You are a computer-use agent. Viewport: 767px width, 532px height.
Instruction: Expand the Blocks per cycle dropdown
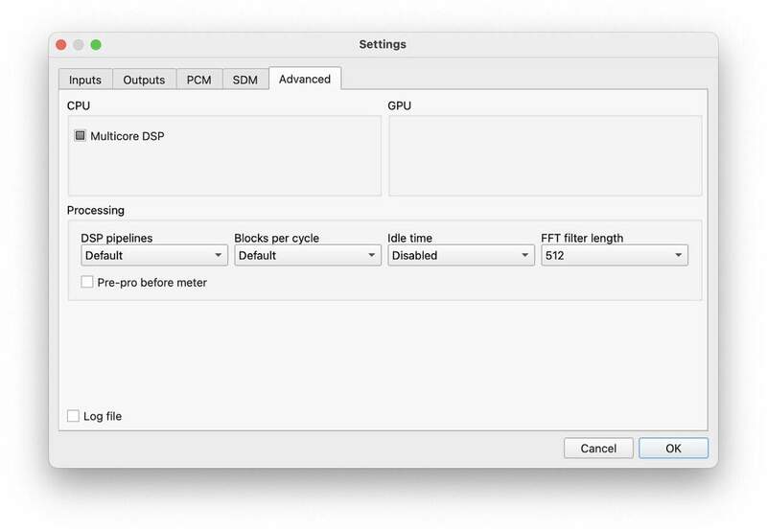307,256
